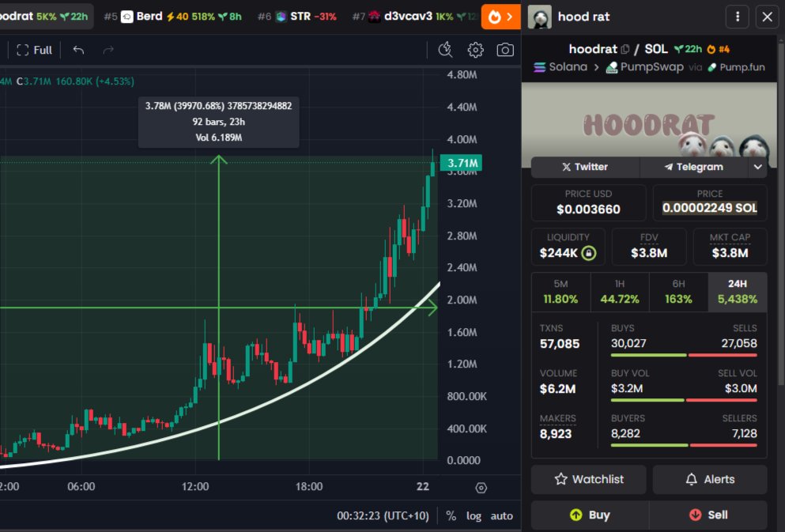Image resolution: width=785 pixels, height=532 pixels.
Task: Enter Full screen chart mode
Action: click(x=34, y=50)
